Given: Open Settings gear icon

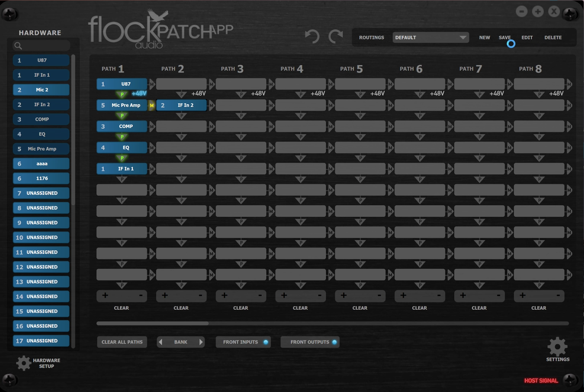Looking at the screenshot, I should click(x=557, y=346).
